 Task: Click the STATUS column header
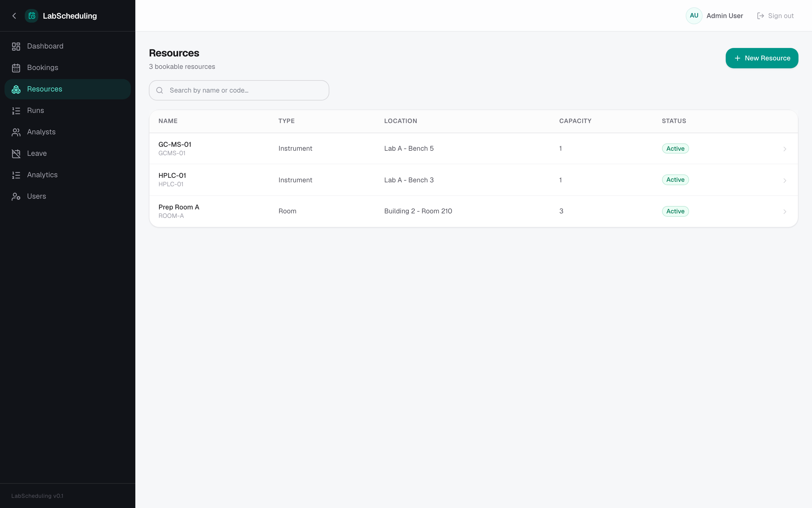coord(674,121)
